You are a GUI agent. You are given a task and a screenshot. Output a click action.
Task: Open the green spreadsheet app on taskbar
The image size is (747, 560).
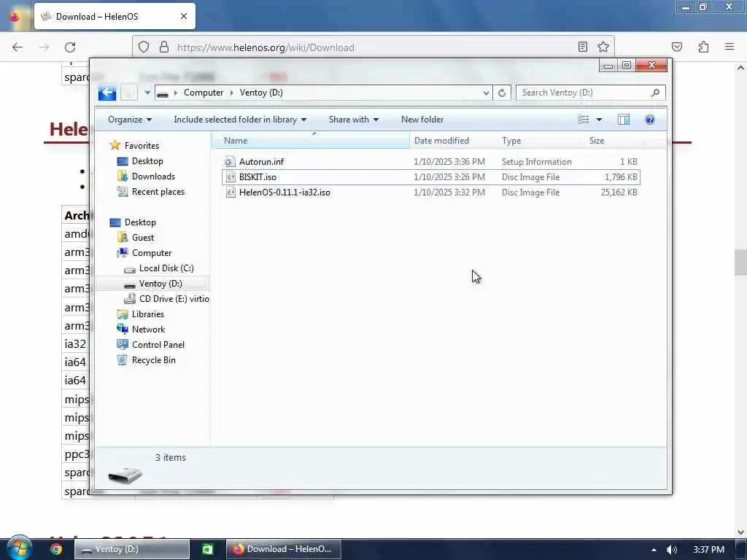coord(208,549)
